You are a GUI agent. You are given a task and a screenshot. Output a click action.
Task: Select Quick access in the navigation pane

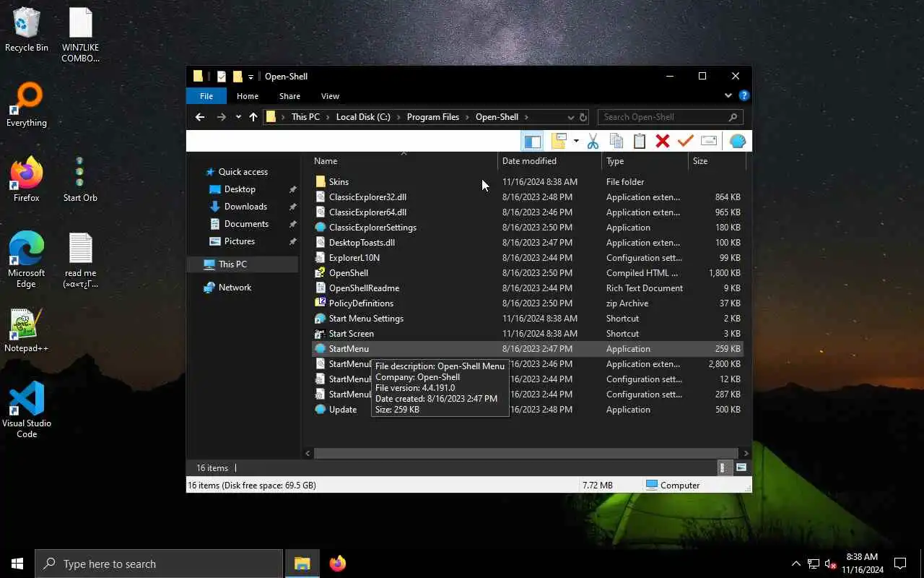[243, 172]
